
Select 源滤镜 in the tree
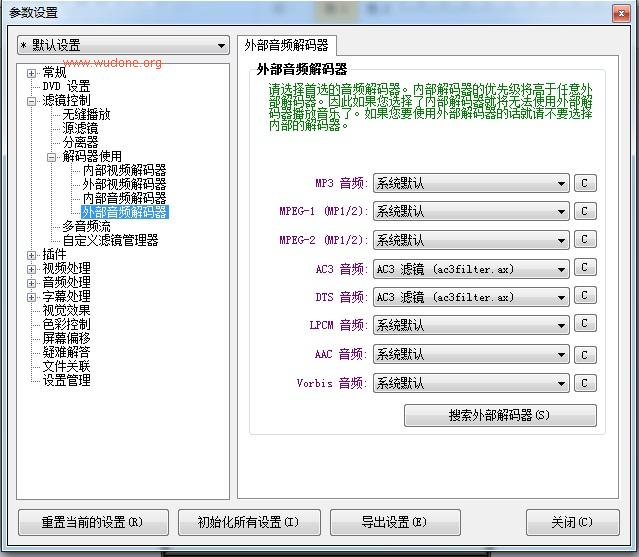coord(80,128)
